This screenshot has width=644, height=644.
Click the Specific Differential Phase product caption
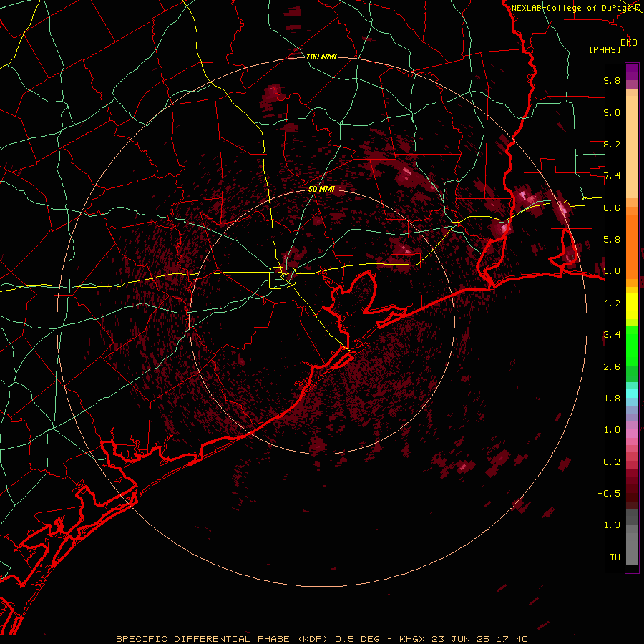321,639
